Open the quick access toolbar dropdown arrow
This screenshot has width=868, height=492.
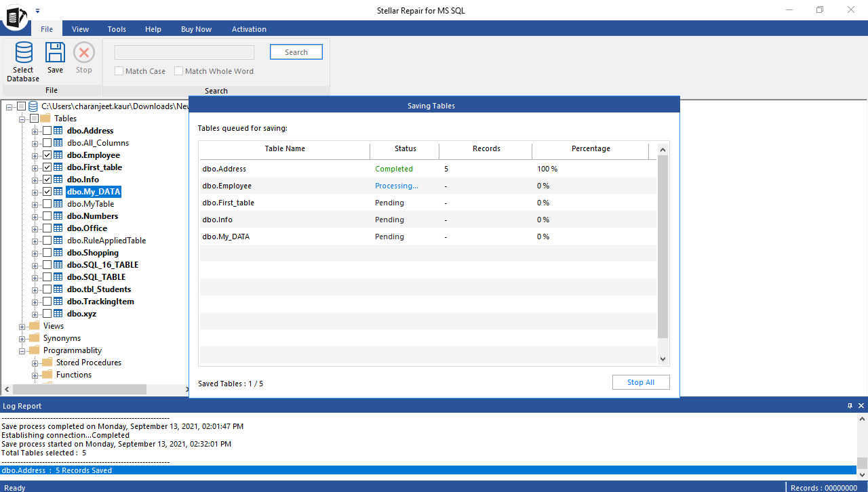38,11
